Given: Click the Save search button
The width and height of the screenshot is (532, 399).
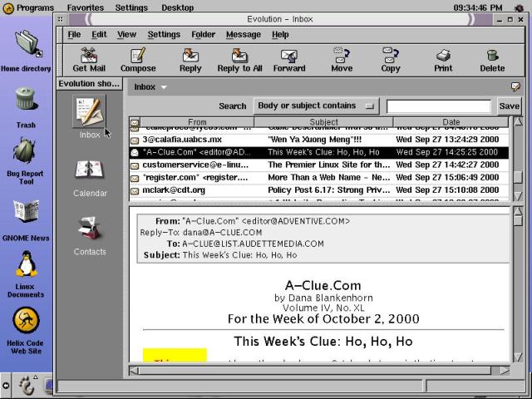Looking at the screenshot, I should point(509,106).
